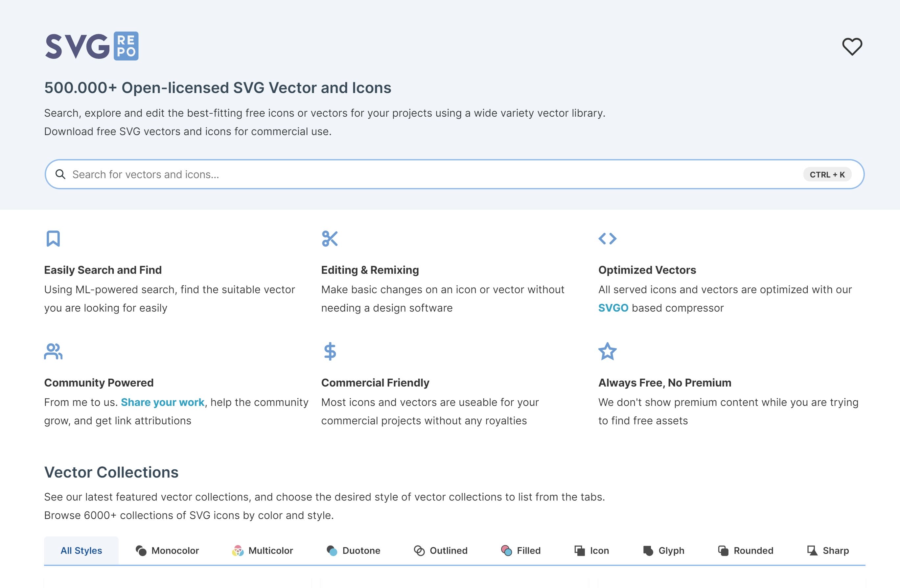Click the SVG Repo logo

(92, 46)
